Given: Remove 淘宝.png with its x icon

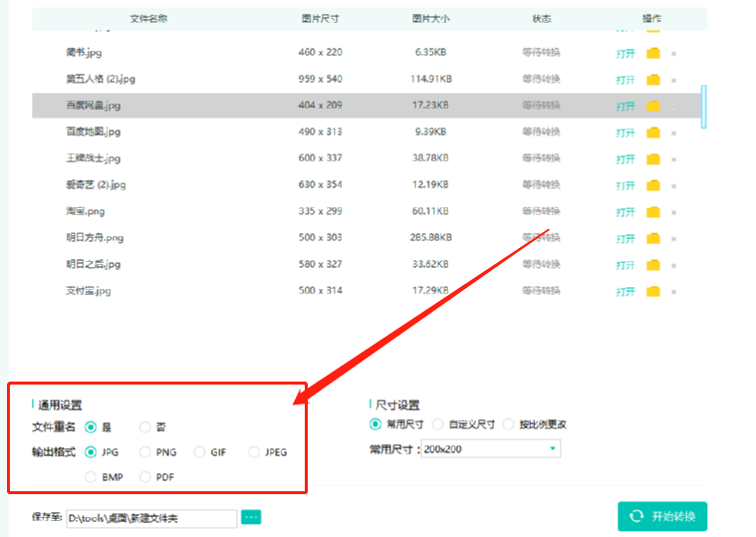Looking at the screenshot, I should pyautogui.click(x=673, y=212).
